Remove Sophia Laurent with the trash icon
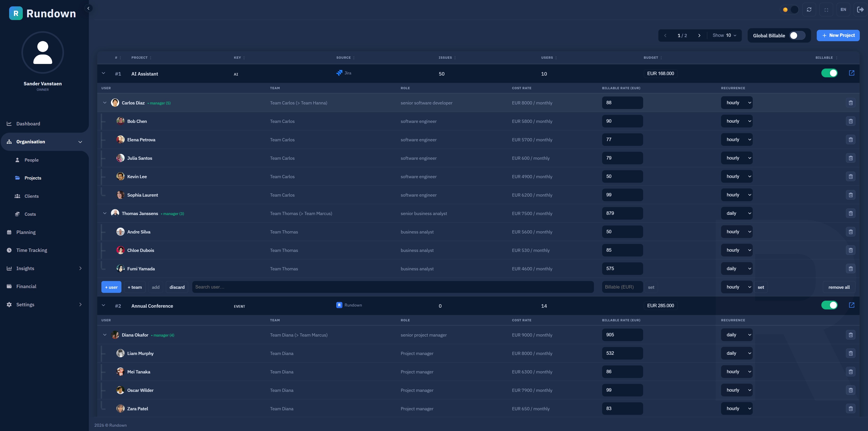868x431 pixels. pyautogui.click(x=850, y=195)
